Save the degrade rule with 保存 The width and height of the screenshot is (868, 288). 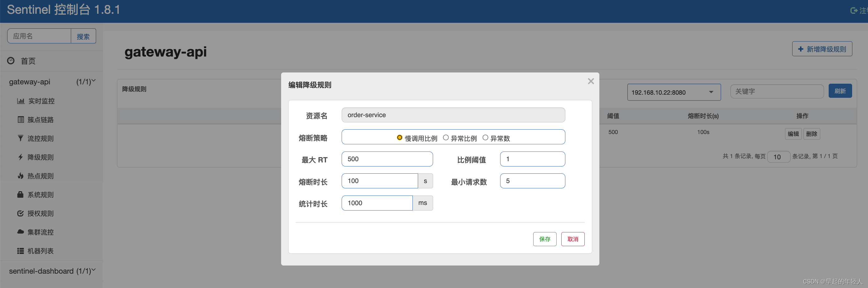click(x=544, y=239)
